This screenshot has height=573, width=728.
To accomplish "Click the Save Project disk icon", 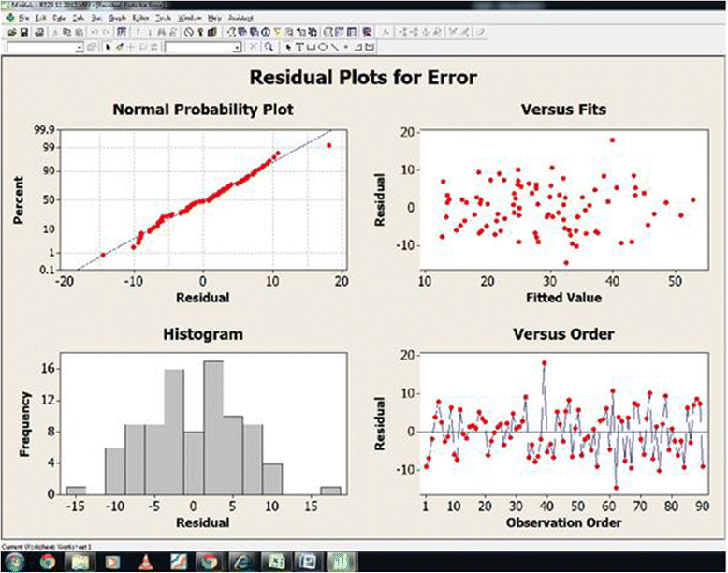I will click(x=23, y=33).
